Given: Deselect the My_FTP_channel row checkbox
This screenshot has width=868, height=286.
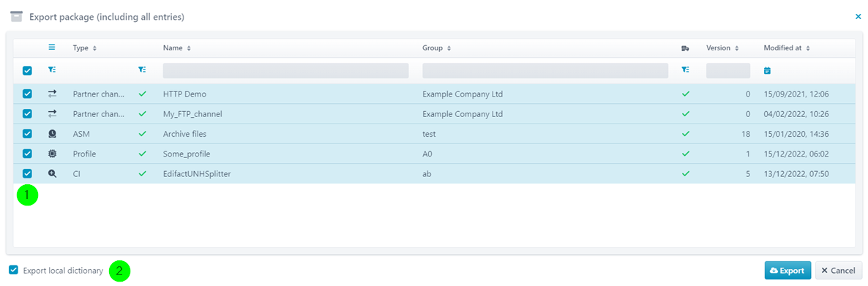Looking at the screenshot, I should coord(27,114).
